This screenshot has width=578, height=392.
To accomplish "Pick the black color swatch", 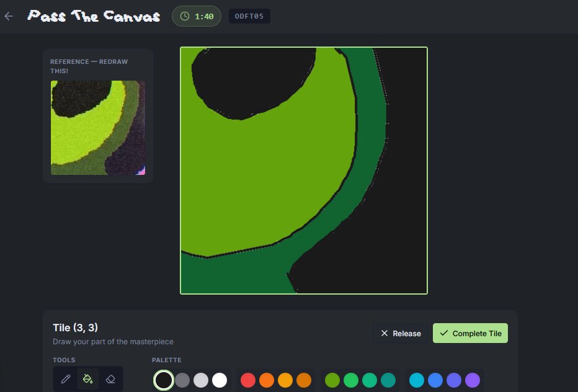I will pos(164,380).
